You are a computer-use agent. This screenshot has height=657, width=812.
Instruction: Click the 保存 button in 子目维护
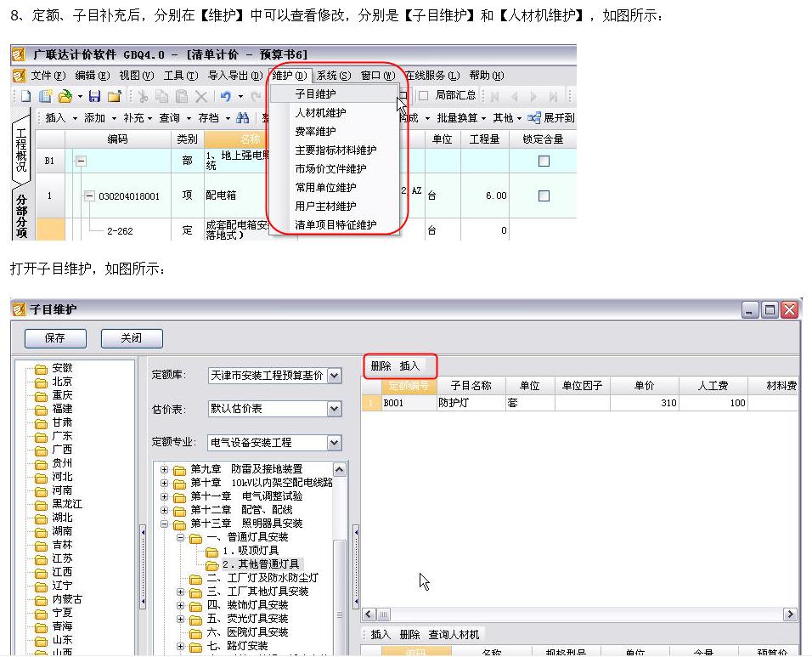coord(55,338)
